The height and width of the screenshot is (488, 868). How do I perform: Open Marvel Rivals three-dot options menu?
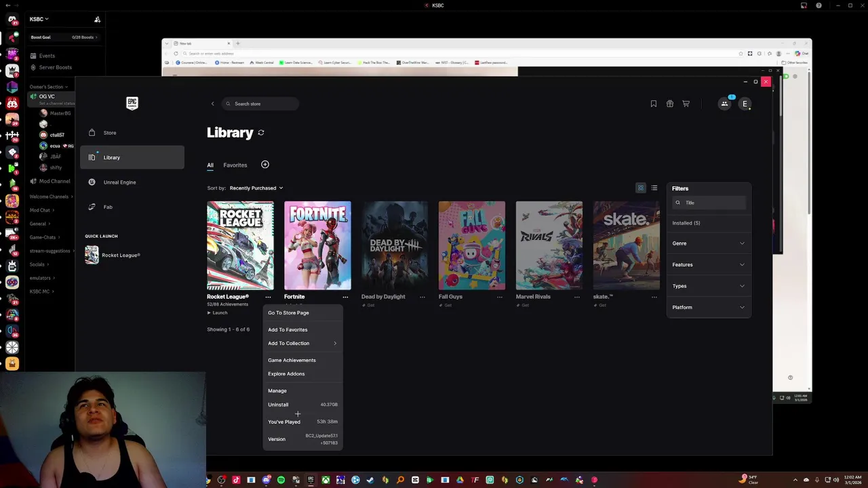pyautogui.click(x=577, y=297)
